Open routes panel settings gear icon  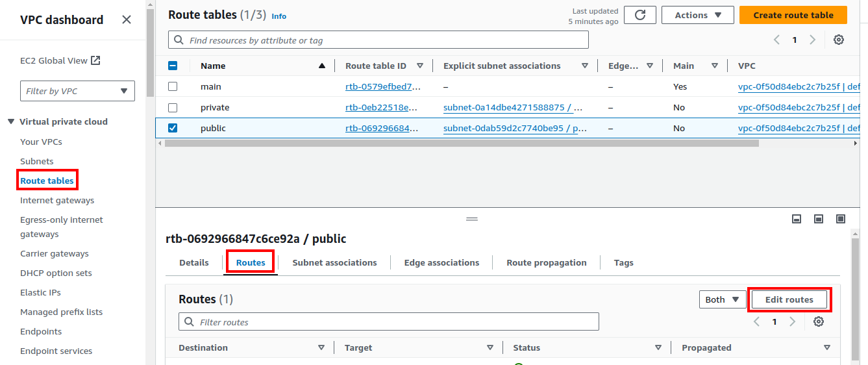[818, 321]
